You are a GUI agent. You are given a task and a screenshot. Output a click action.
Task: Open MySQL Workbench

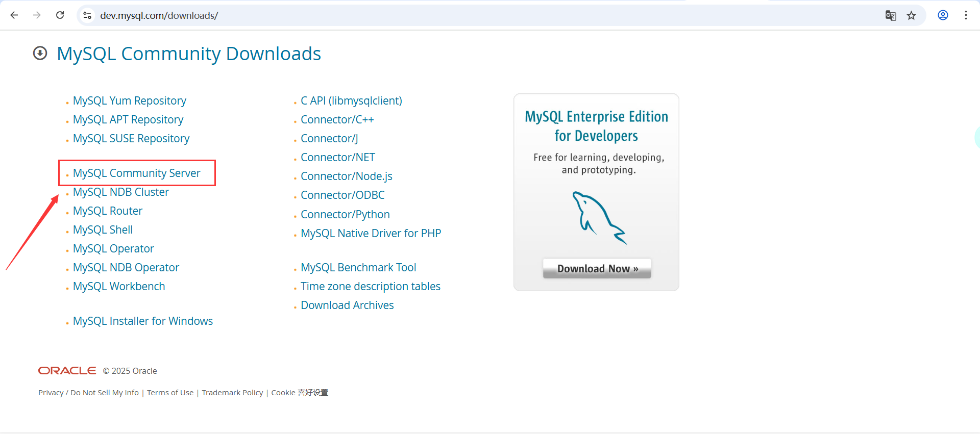click(x=119, y=286)
